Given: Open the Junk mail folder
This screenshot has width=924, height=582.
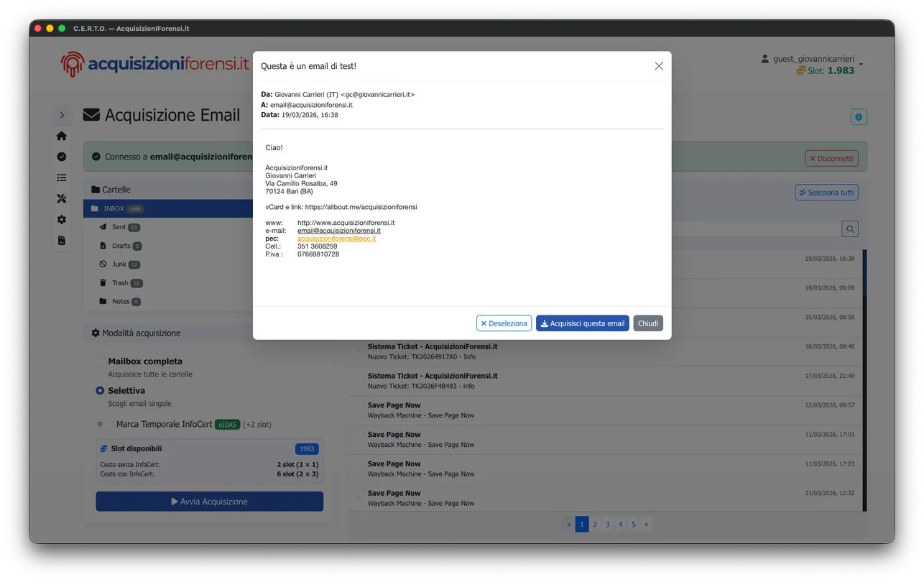Looking at the screenshot, I should pos(118,264).
